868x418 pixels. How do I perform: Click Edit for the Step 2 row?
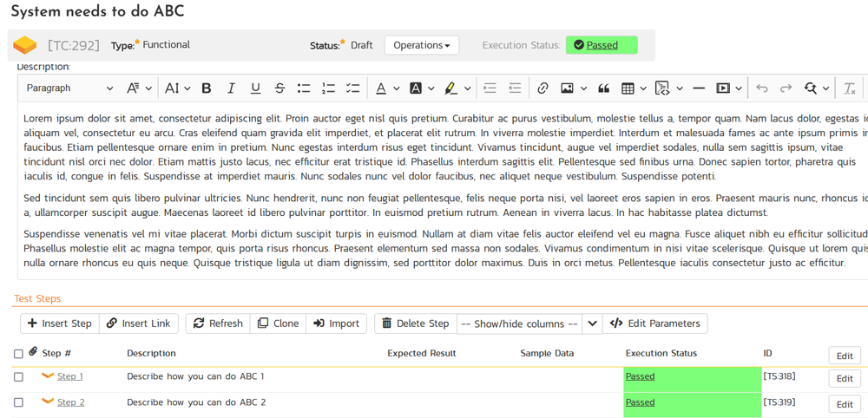coord(845,404)
